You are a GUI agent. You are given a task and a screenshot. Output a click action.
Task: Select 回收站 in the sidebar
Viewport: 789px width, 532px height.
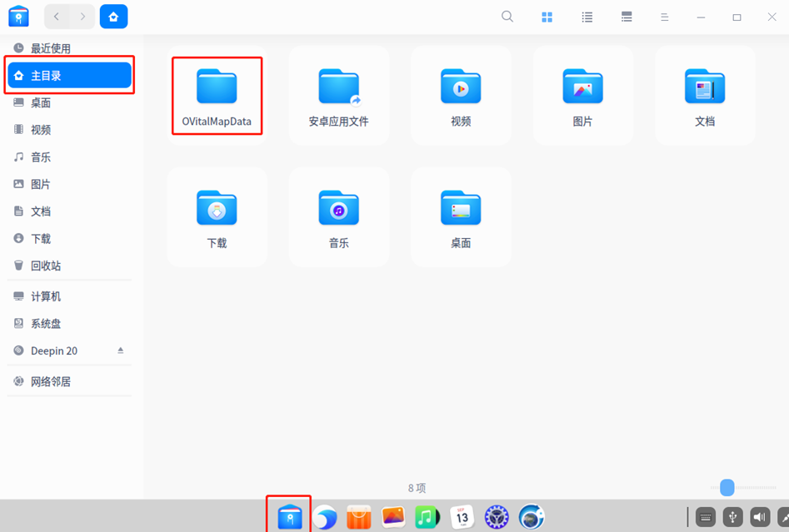[45, 266]
